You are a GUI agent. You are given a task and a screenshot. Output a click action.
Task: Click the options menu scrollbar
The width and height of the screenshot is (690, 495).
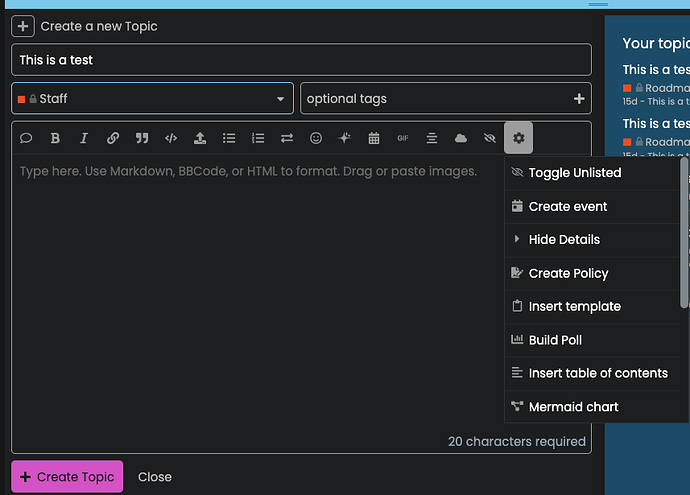684,233
